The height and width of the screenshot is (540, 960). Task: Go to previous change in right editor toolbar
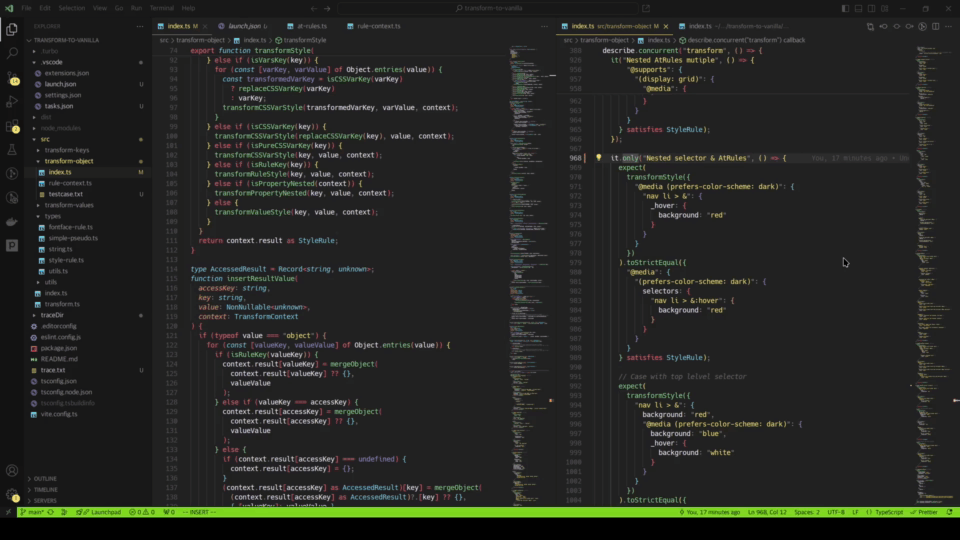[x=883, y=26]
